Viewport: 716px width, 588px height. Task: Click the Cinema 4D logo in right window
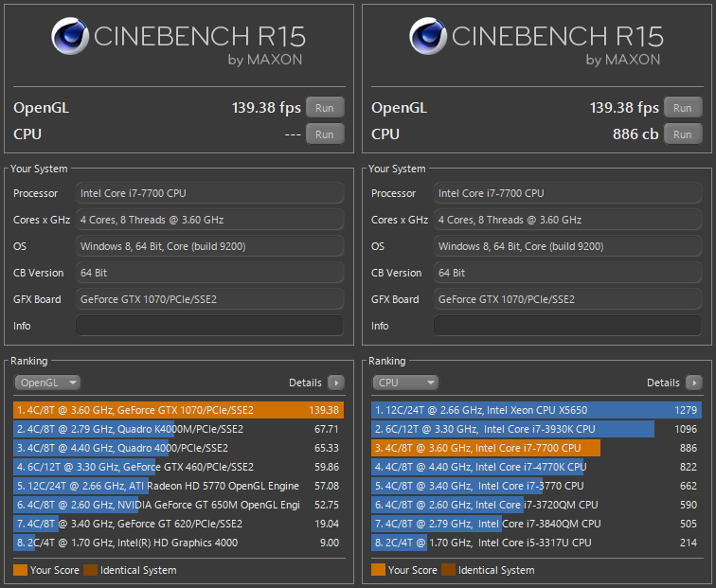(x=428, y=36)
